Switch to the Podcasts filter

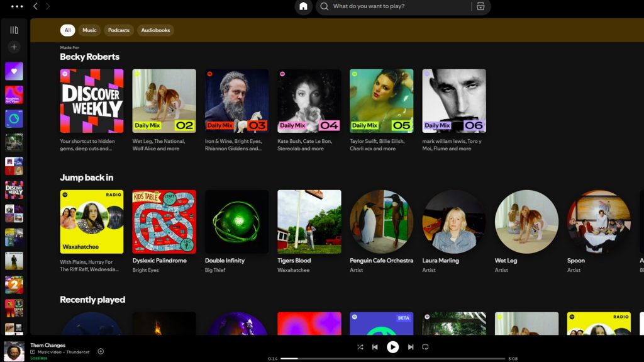click(x=118, y=30)
